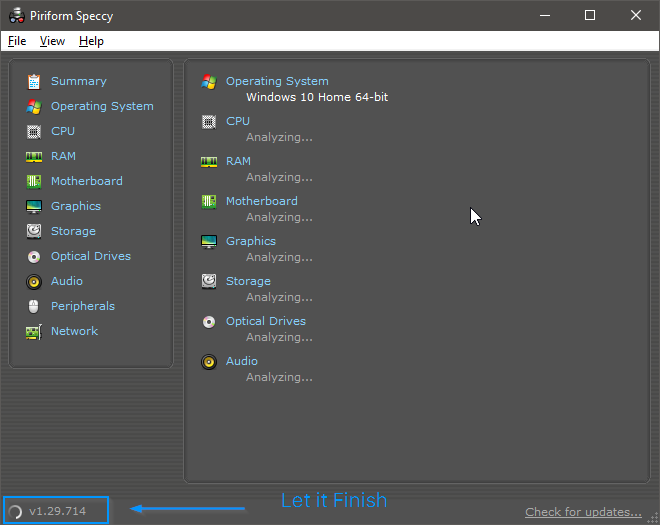Click Analyzing text under Graphics heading
660x525 pixels.
[279, 257]
